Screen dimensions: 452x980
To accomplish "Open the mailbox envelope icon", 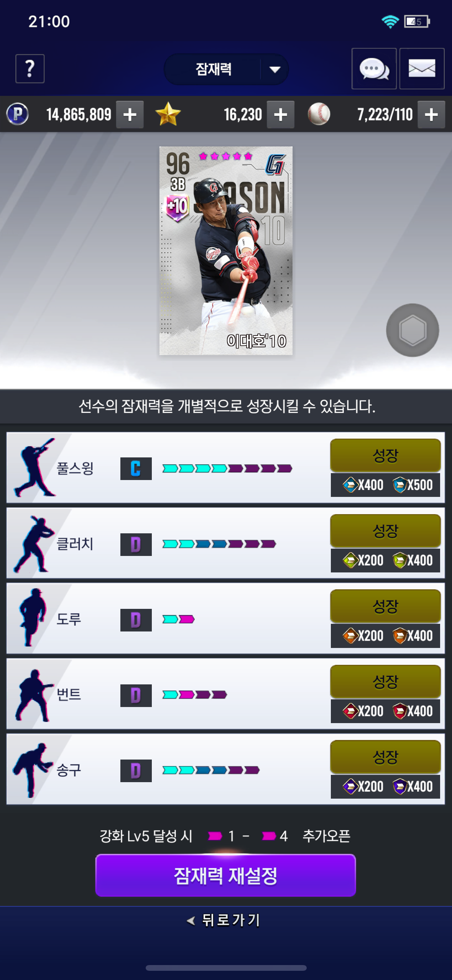I will 422,69.
